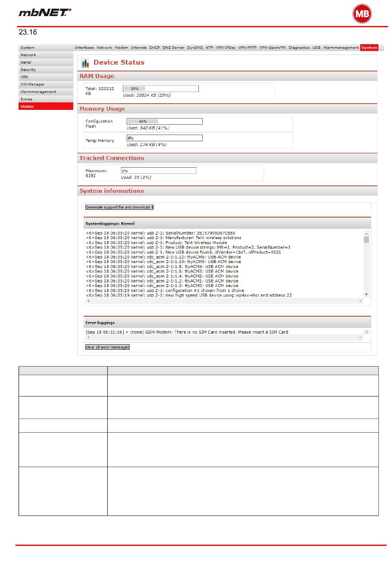Click Generate support file and download it
The height and width of the screenshot is (569, 392).
point(119,207)
